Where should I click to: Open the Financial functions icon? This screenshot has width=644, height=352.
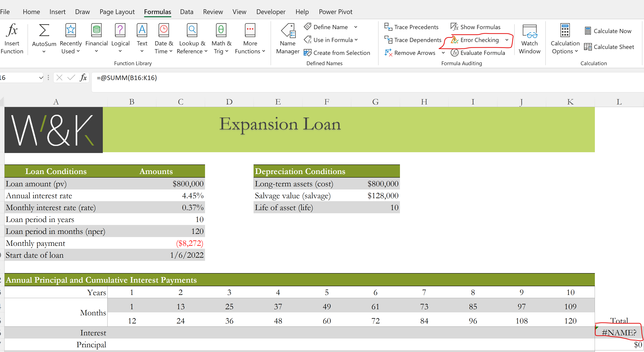point(96,37)
